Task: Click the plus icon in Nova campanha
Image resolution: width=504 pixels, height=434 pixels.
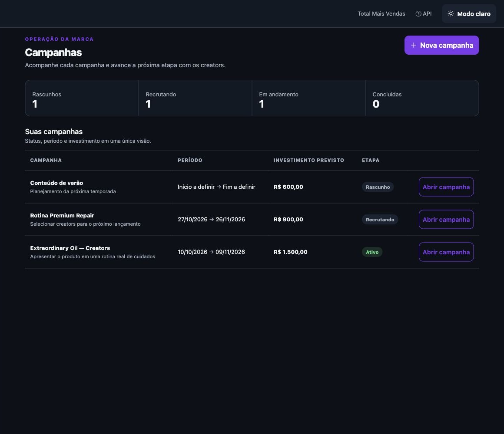Action: coord(413,45)
